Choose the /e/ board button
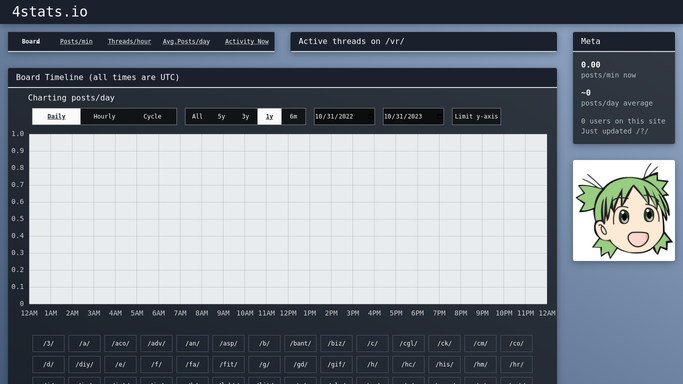Screen dimensions: 683x384 coord(120,364)
